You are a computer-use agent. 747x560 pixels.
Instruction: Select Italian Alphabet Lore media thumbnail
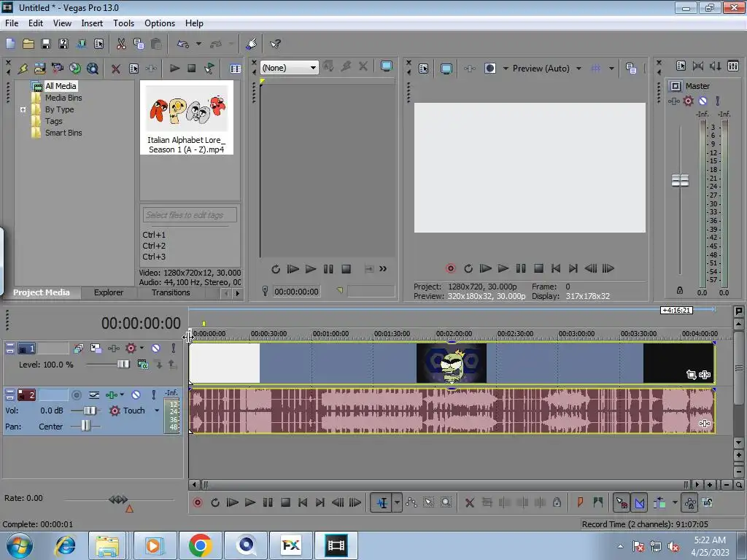[x=186, y=117]
